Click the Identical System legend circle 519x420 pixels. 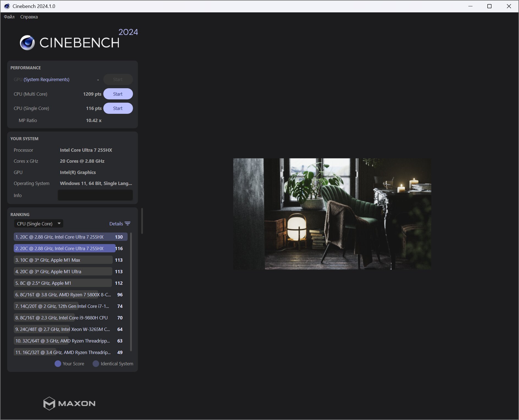coord(96,364)
